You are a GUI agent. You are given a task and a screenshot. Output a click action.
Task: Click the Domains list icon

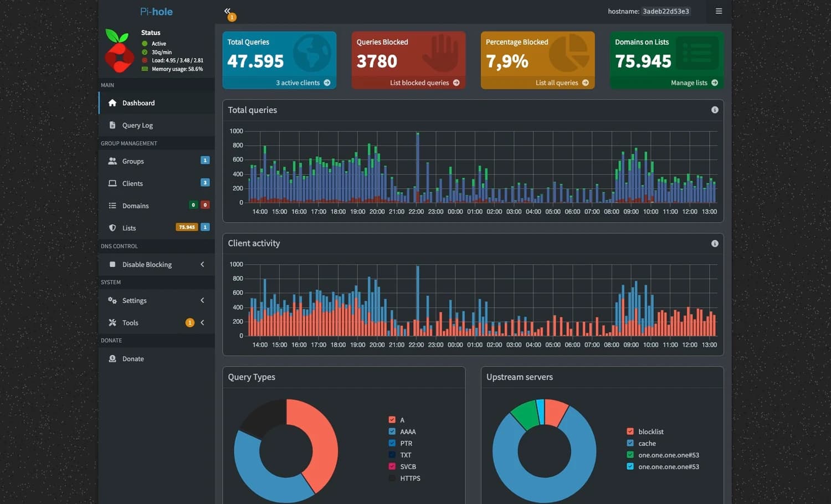112,205
